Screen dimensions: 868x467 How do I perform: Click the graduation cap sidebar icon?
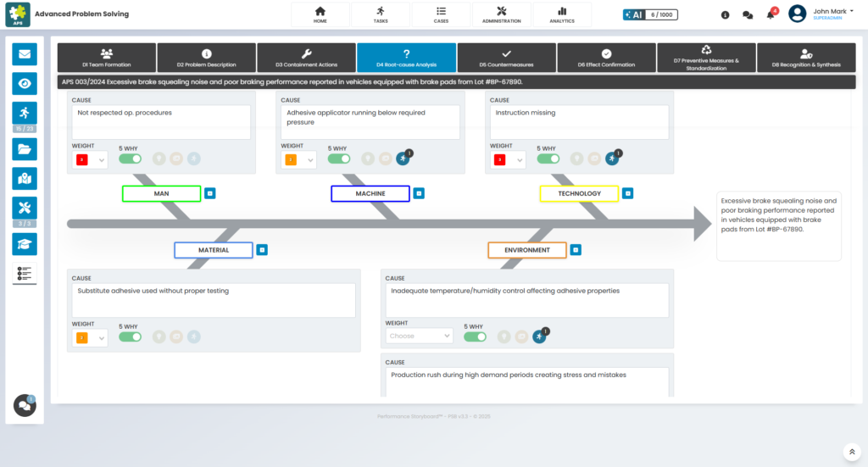pos(25,243)
